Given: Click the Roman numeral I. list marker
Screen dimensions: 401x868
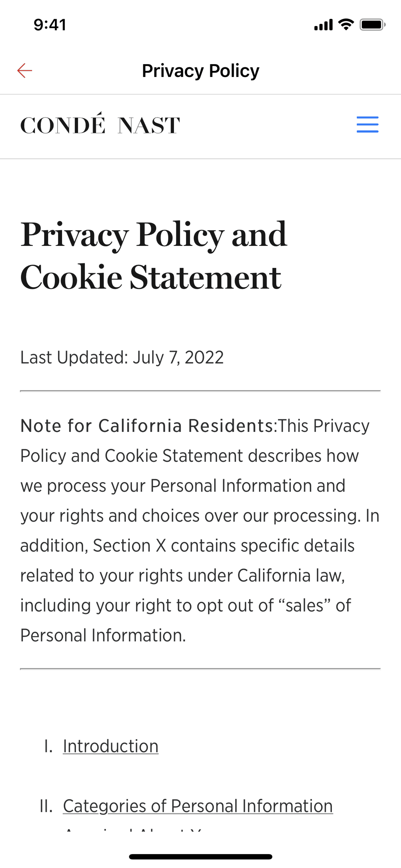Looking at the screenshot, I should click(x=48, y=746).
